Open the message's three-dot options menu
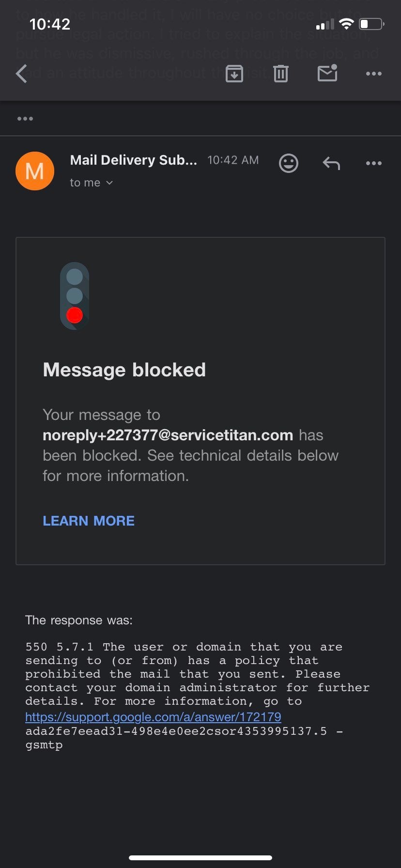This screenshot has width=401, height=868. (374, 163)
